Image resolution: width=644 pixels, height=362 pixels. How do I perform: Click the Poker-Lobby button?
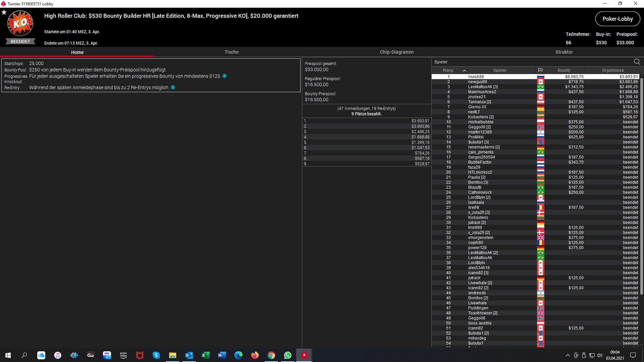pos(618,19)
